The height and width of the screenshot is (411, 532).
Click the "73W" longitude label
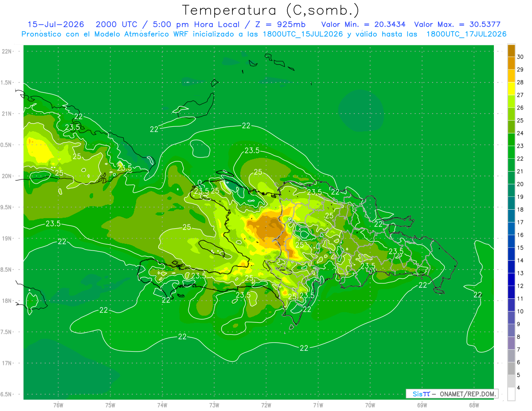(214, 405)
